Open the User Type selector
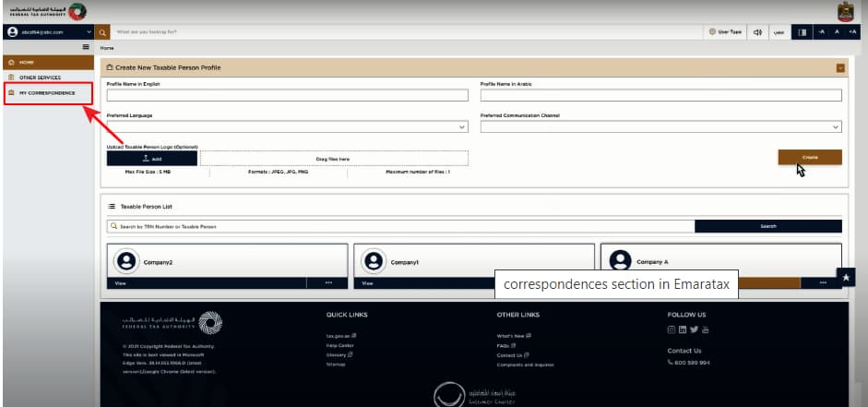Image resolution: width=868 pixels, height=407 pixels. pos(725,32)
